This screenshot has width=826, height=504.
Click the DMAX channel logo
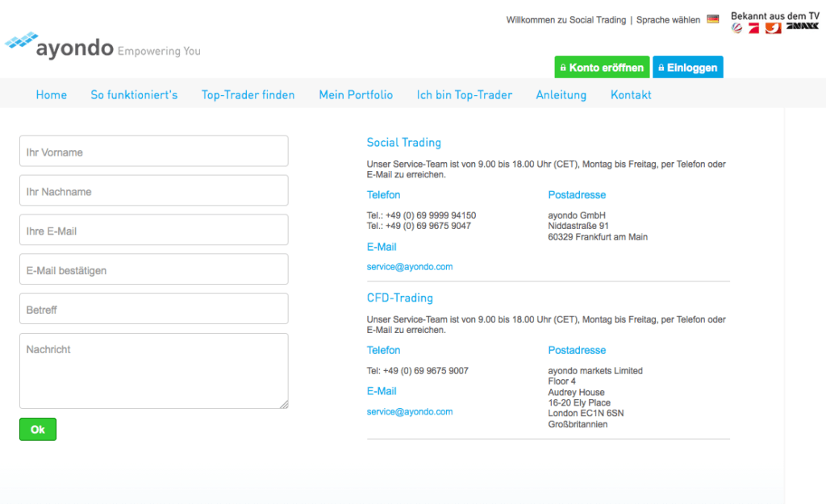click(803, 26)
